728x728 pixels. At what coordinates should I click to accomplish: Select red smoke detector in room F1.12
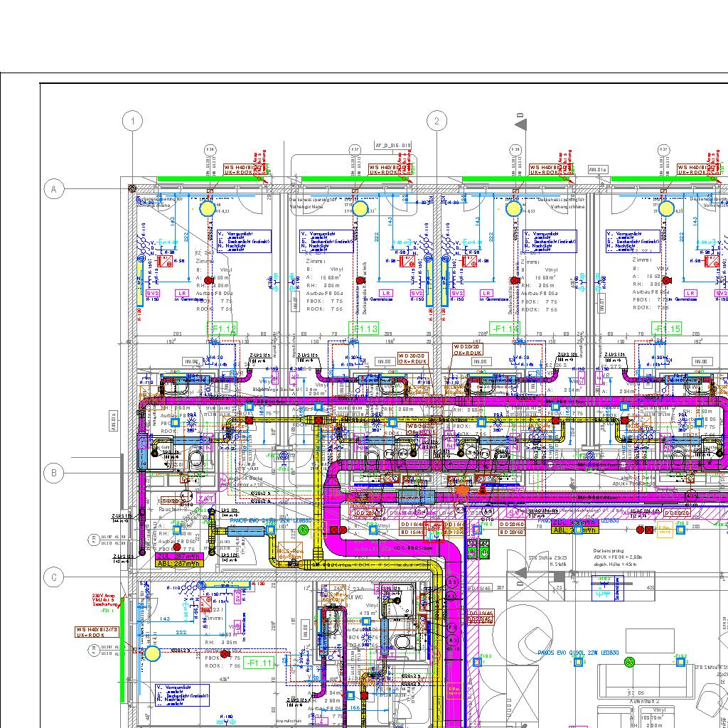tap(208, 280)
